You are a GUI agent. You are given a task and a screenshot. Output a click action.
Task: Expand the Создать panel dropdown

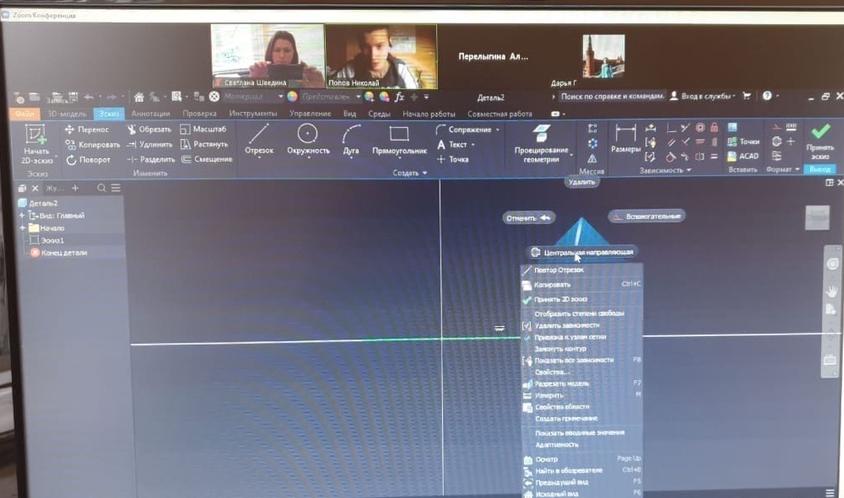pyautogui.click(x=410, y=173)
